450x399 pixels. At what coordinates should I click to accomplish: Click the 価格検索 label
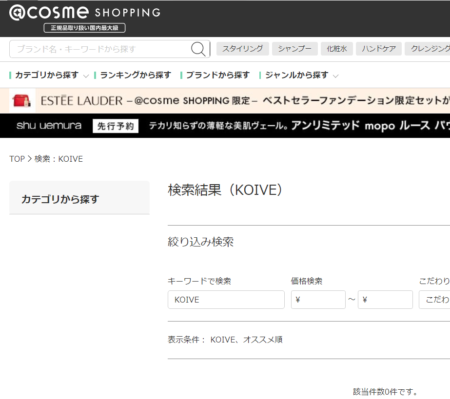pos(307,281)
